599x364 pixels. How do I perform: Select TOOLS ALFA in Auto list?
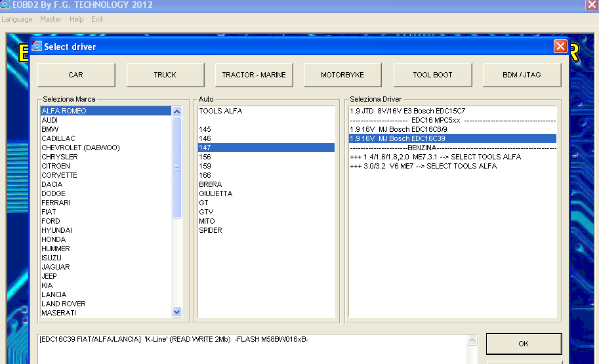click(220, 111)
